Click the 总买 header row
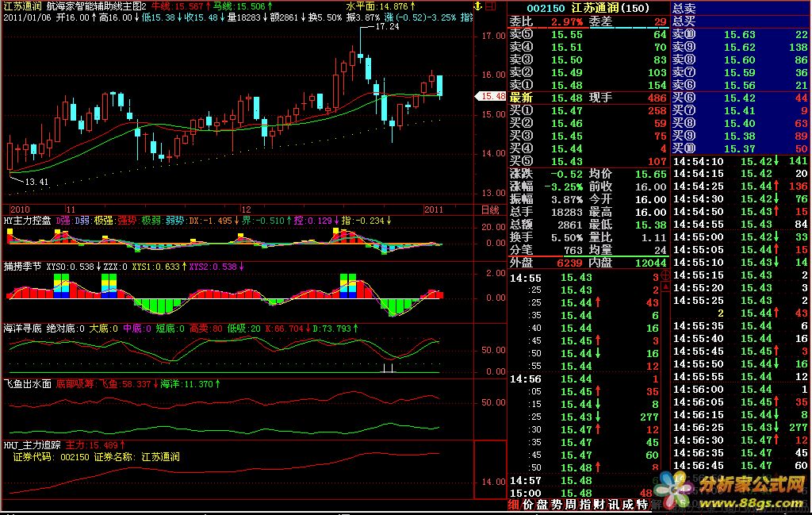Image resolution: width=812 pixels, height=515 pixels. pos(741,21)
